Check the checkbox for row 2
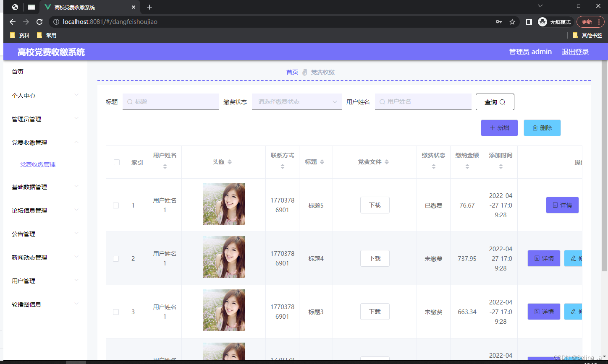The height and width of the screenshot is (364, 608). pos(116,259)
